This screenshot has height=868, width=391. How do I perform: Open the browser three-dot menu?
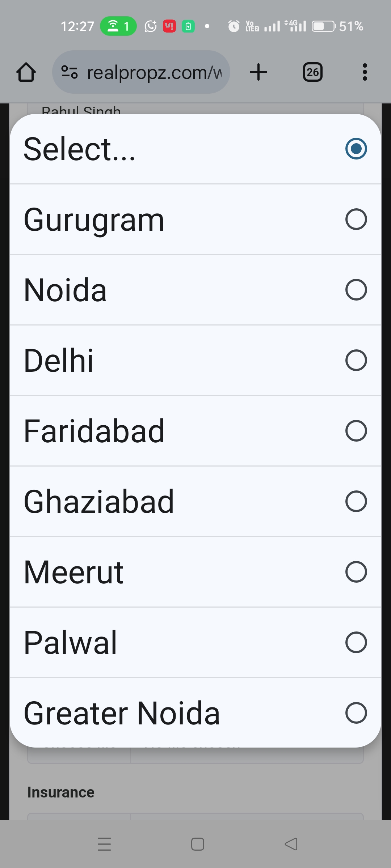[x=365, y=72]
